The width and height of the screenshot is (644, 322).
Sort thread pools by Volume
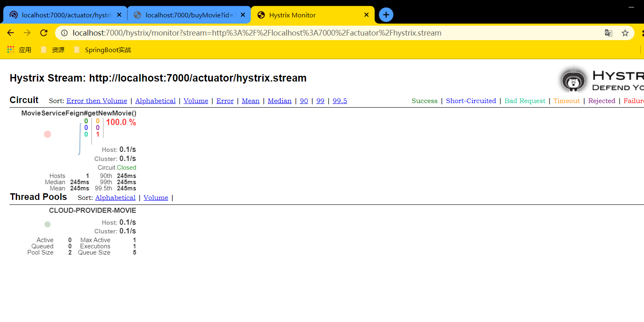click(156, 198)
